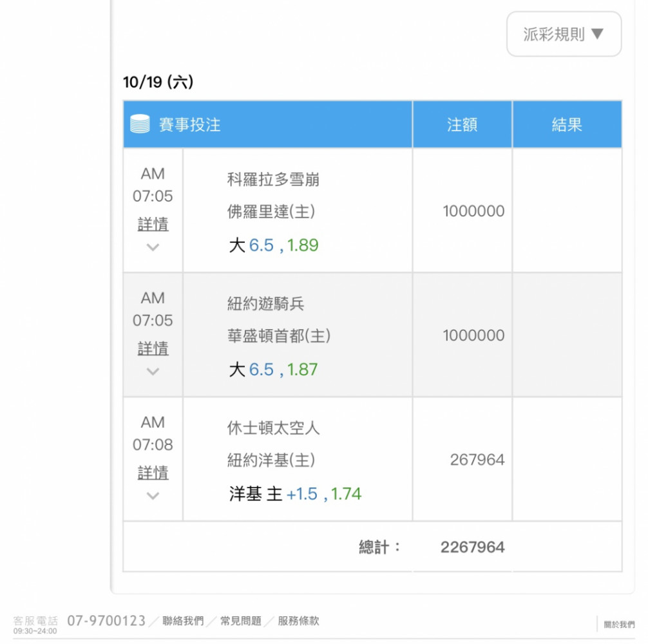Click the bet 大 6.5 , 1.87

(273, 370)
